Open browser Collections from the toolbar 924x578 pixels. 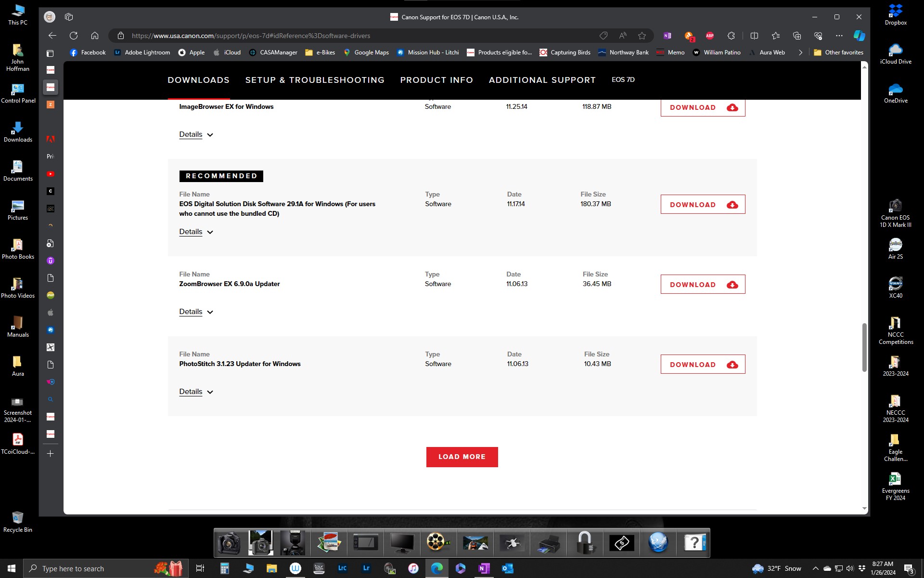[796, 36]
